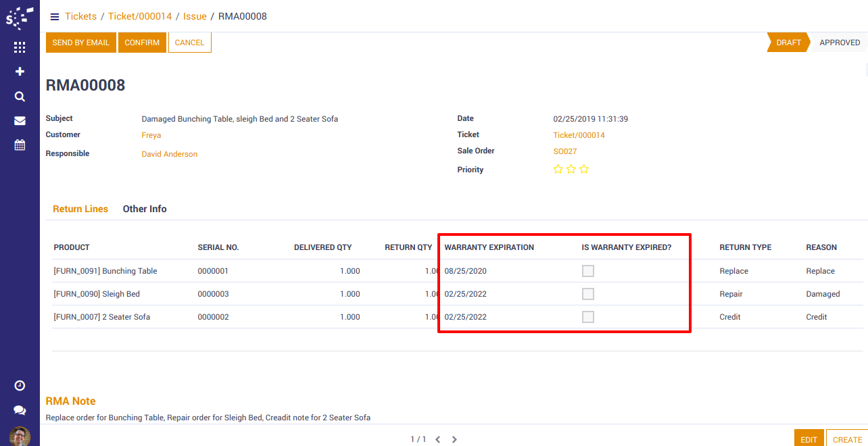Open the calendar icon in sidebar
This screenshot has height=446, width=868.
click(20, 145)
